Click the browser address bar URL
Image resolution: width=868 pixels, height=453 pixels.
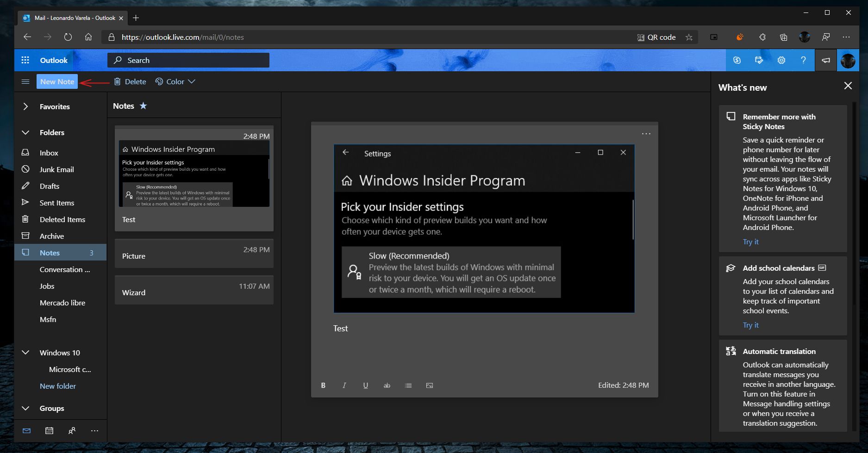[x=183, y=37]
